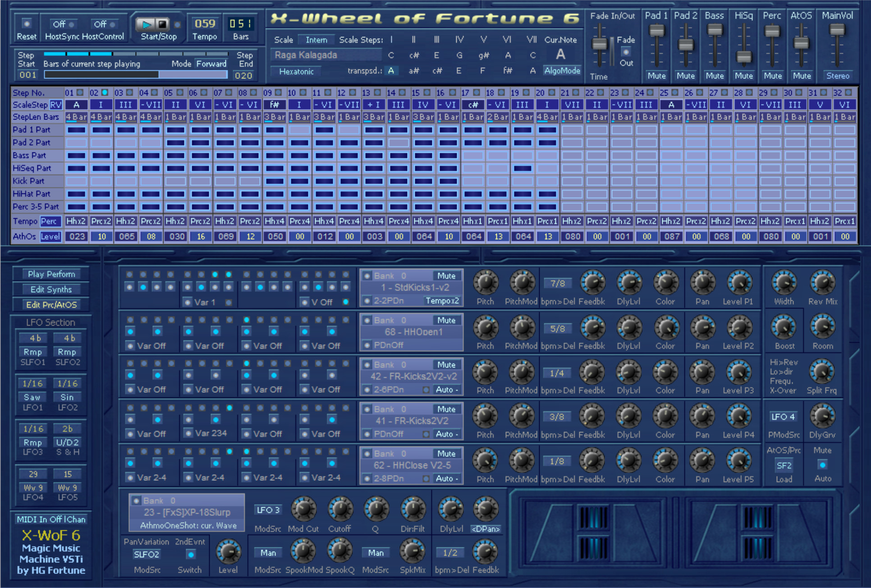Turn the SpookQ knob

tap(339, 551)
